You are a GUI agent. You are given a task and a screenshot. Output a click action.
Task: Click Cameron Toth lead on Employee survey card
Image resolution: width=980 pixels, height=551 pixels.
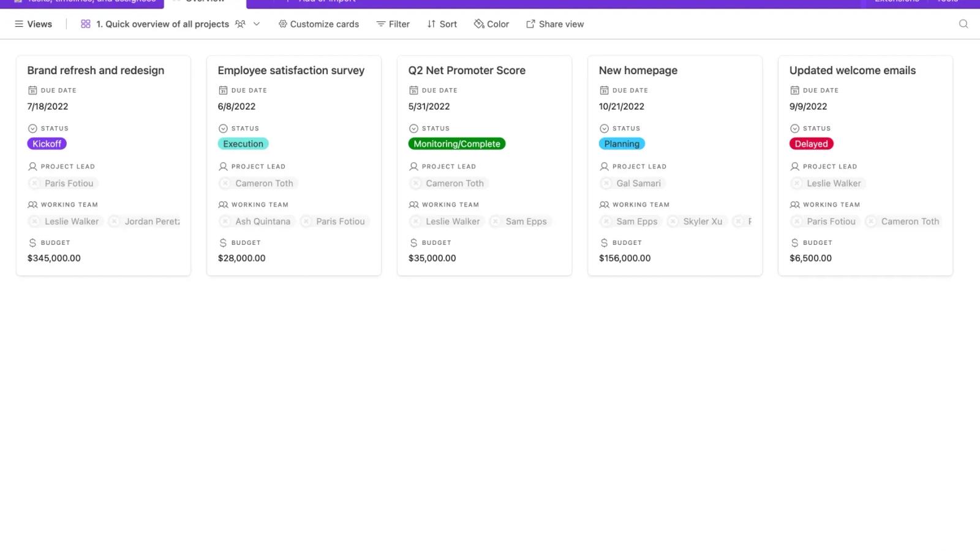258,183
